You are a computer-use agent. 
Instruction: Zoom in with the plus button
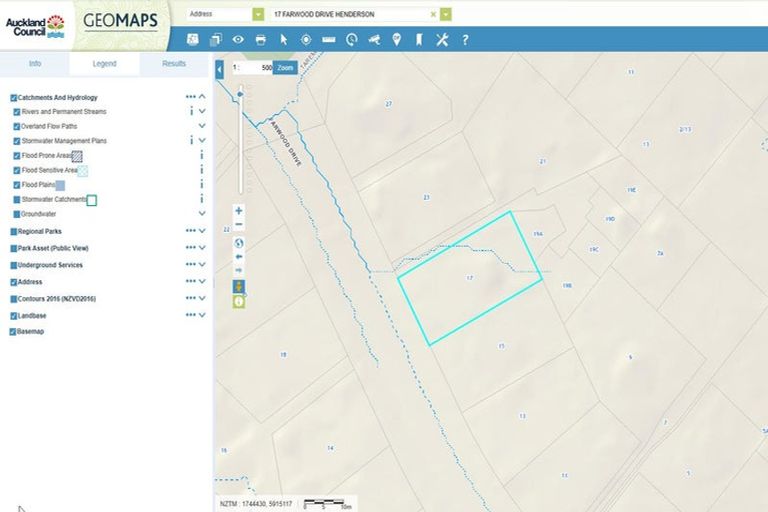238,211
